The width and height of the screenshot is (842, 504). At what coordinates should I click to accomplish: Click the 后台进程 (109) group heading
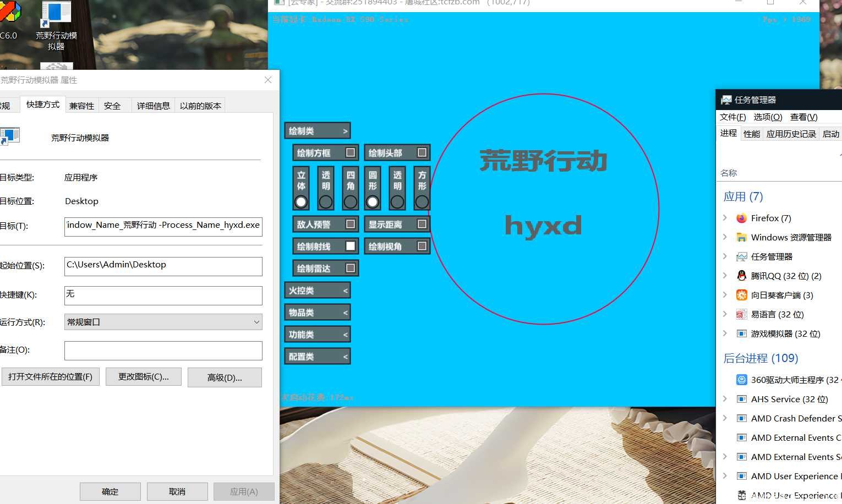coord(761,358)
